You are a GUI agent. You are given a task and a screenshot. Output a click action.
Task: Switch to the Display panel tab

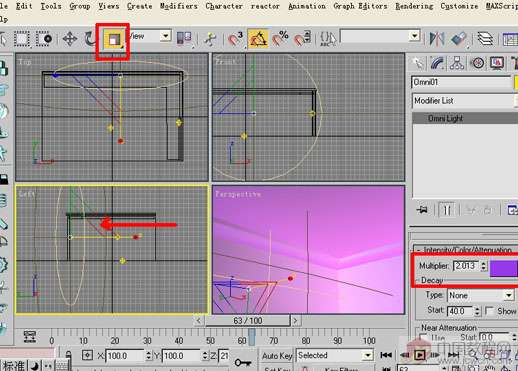497,63
